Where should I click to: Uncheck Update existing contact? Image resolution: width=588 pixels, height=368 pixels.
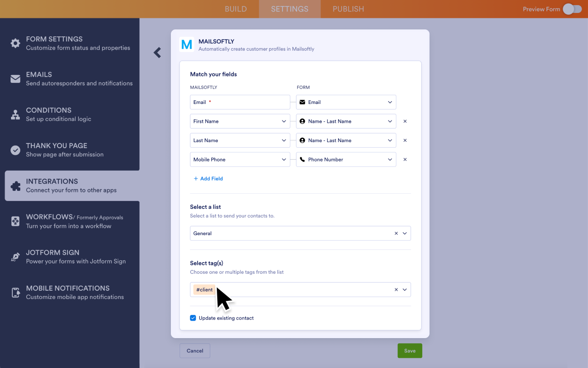[193, 318]
